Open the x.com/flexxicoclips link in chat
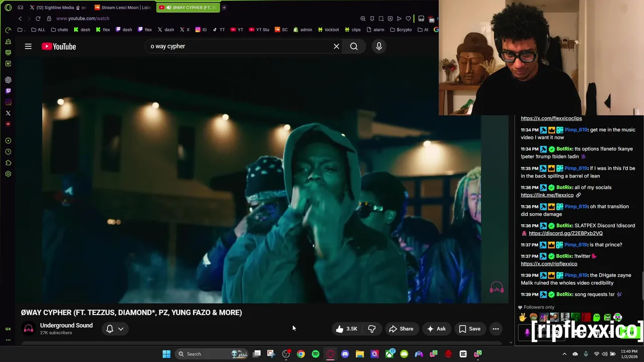This screenshot has height=362, width=644. 551,118
